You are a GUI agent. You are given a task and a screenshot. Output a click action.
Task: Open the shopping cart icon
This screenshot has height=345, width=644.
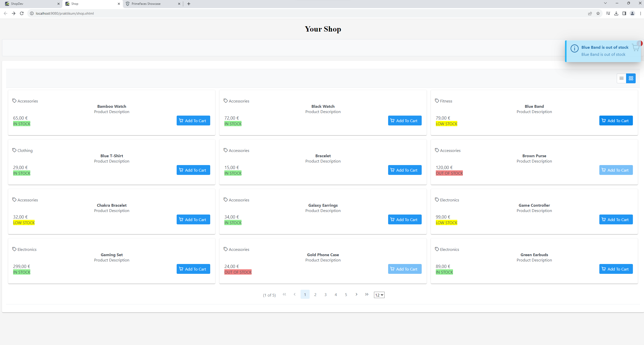pos(635,47)
